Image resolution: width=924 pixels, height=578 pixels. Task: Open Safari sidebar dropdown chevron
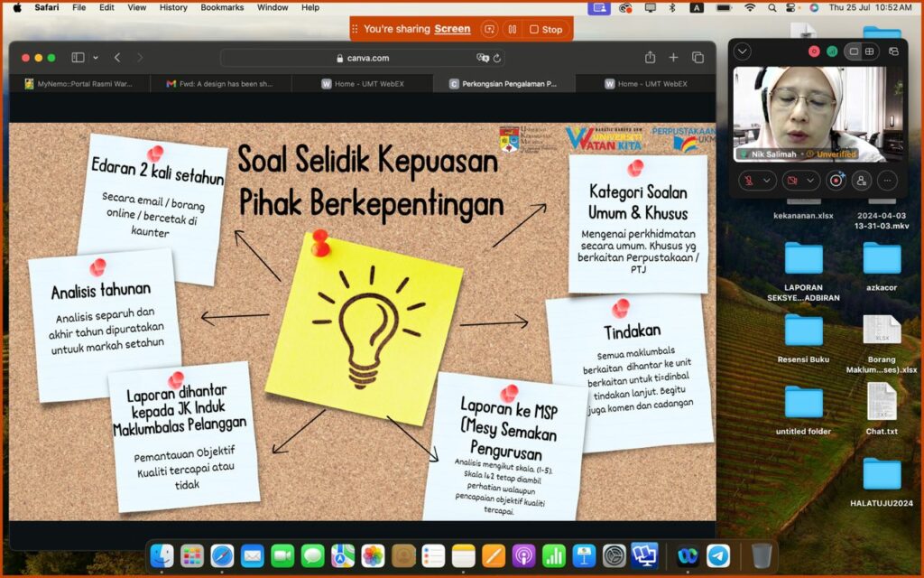pos(96,58)
